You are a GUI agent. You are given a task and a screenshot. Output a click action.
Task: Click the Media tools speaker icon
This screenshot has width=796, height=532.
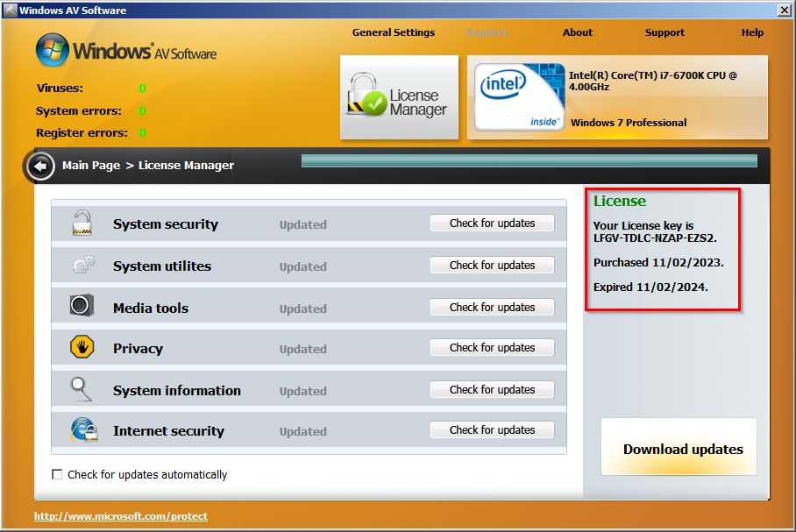coord(82,305)
